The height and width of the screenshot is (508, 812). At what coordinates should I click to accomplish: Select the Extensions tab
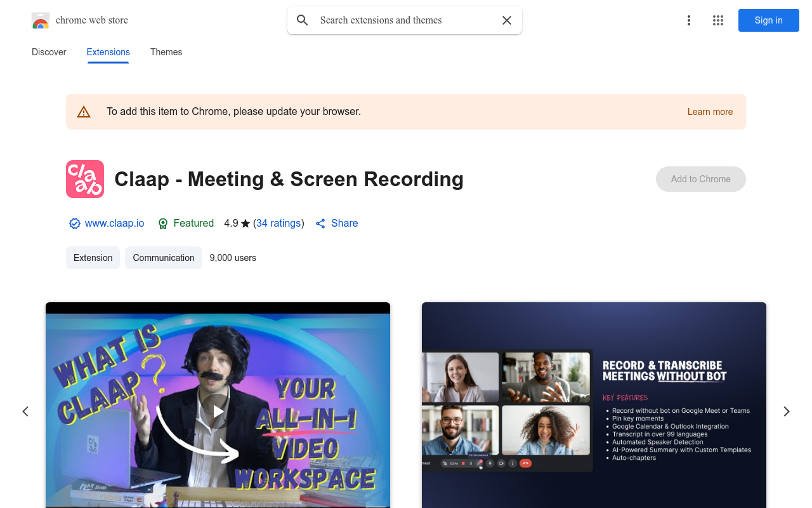[108, 52]
